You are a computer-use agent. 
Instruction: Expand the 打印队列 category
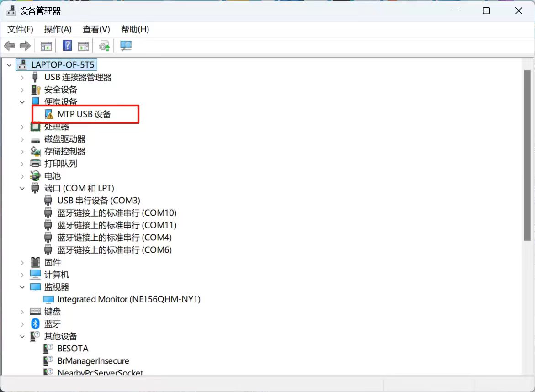point(22,164)
